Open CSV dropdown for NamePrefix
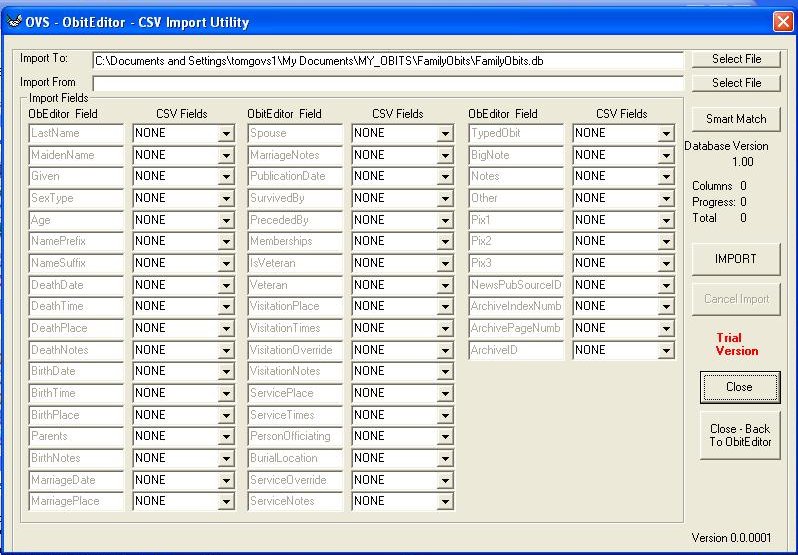Image resolution: width=798 pixels, height=555 pixels. coord(226,242)
